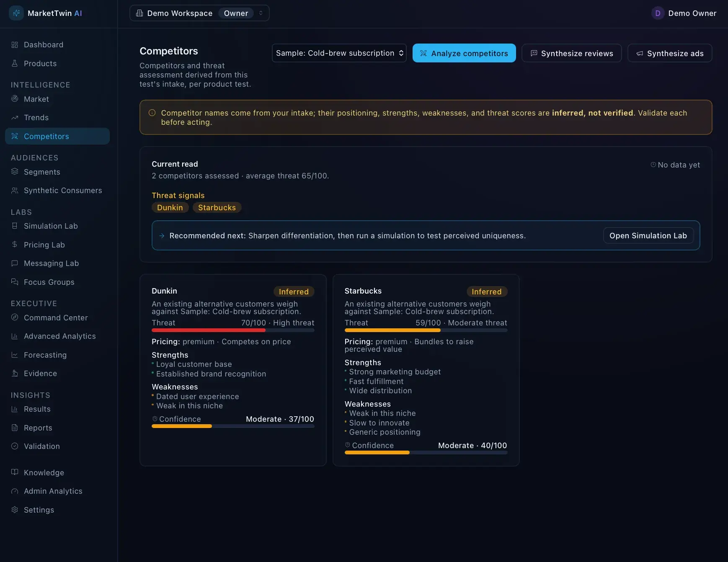728x562 pixels.
Task: Go to the Pricing Lab section
Action: pyautogui.click(x=57, y=245)
